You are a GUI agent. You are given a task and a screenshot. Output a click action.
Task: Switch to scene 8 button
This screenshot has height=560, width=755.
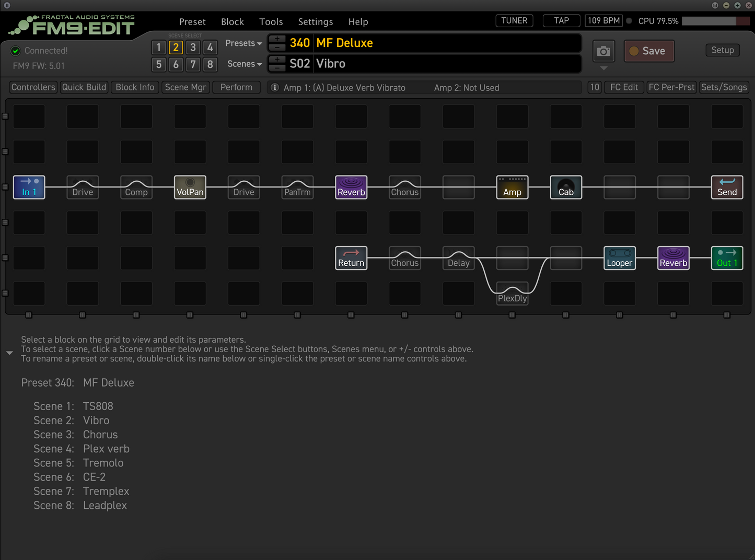(210, 64)
